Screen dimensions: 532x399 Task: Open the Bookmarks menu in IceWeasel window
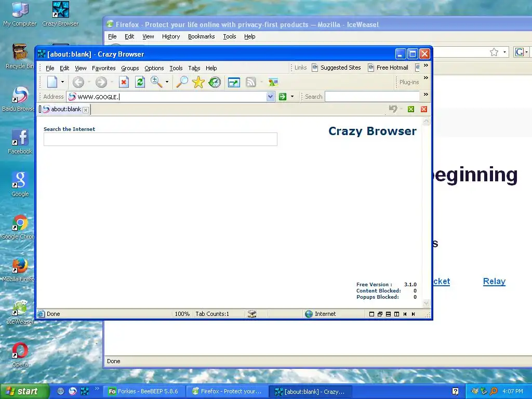tap(201, 36)
